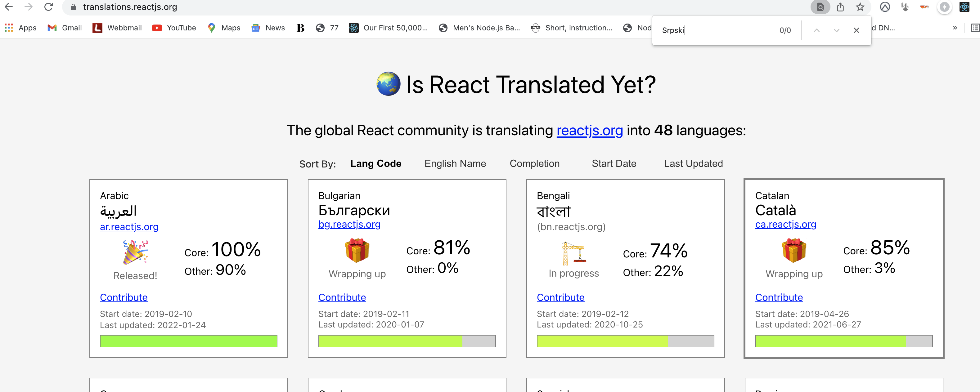980x392 pixels.
Task: Click the Bulgarian card progress bar
Action: pos(407,341)
